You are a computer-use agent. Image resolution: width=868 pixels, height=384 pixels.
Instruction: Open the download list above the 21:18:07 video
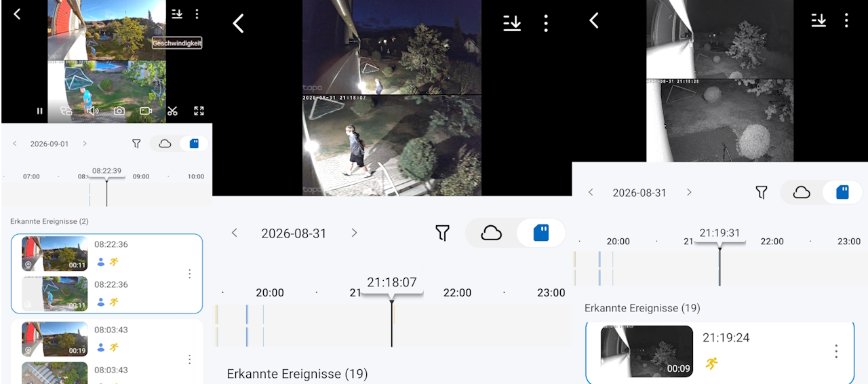(512, 23)
